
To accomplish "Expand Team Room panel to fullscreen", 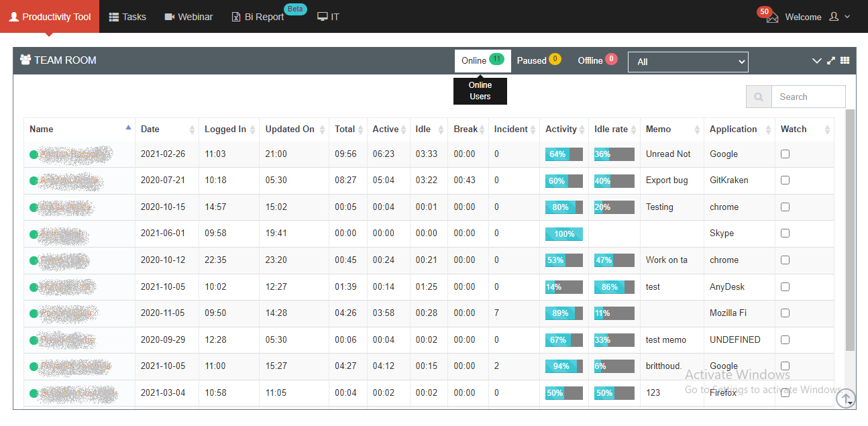I will point(831,60).
